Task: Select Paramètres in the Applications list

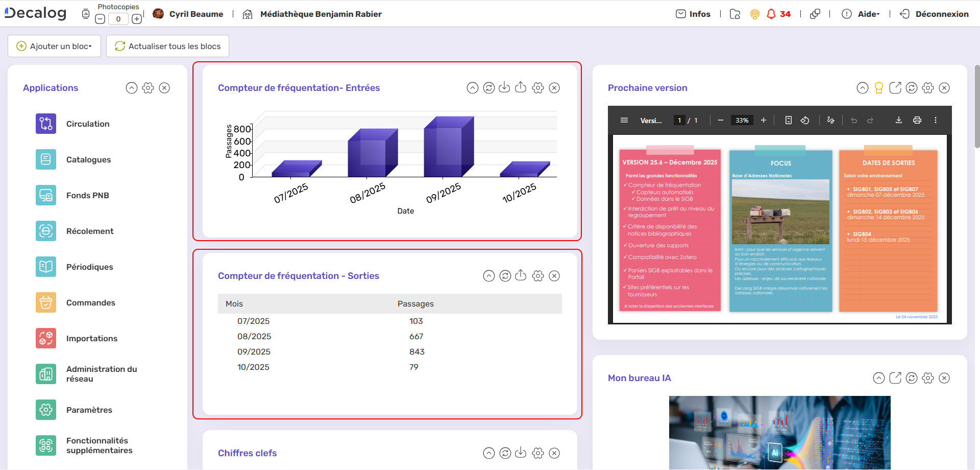Action: 89,410
